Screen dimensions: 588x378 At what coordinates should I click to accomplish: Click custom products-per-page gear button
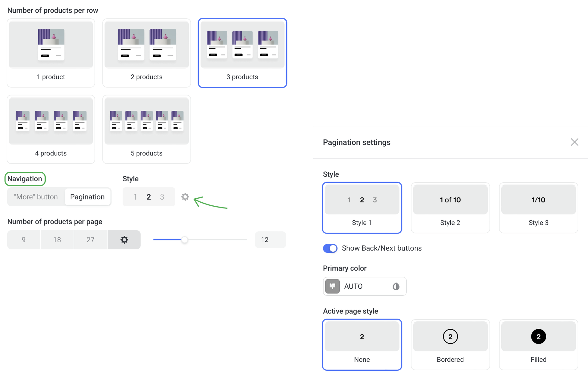click(x=124, y=240)
